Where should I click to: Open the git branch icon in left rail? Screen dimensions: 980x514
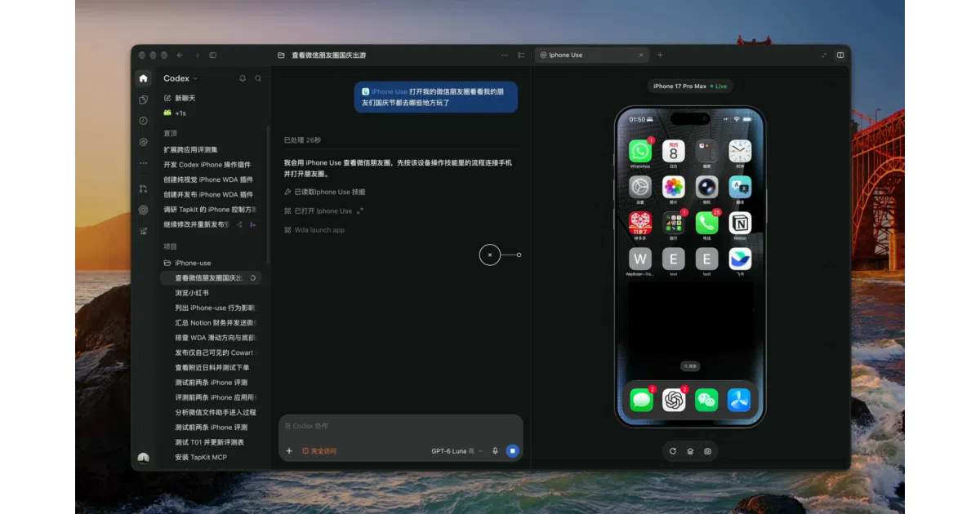coord(144,188)
